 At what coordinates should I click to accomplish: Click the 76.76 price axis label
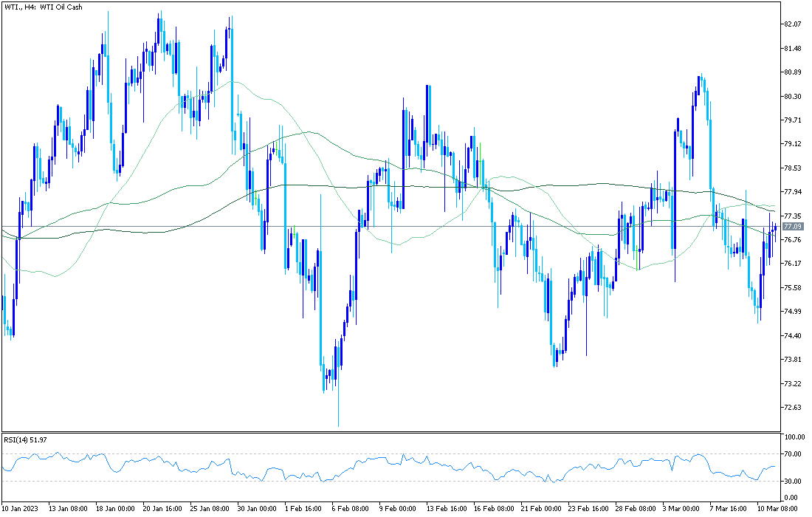click(x=793, y=240)
